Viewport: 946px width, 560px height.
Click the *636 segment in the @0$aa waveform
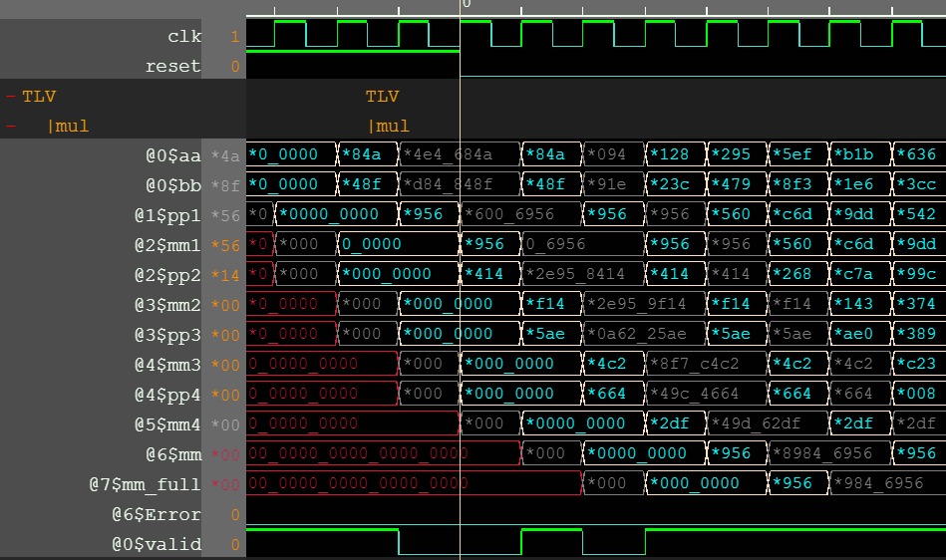pyautogui.click(x=919, y=154)
